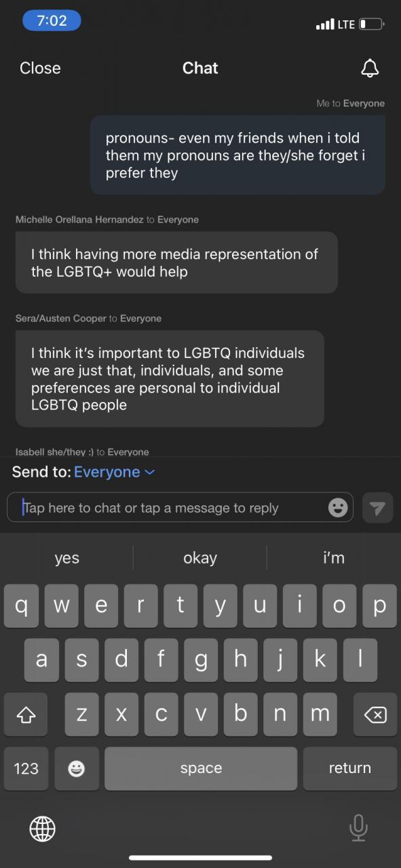Close the Chat panel
The height and width of the screenshot is (868, 401).
coord(40,68)
